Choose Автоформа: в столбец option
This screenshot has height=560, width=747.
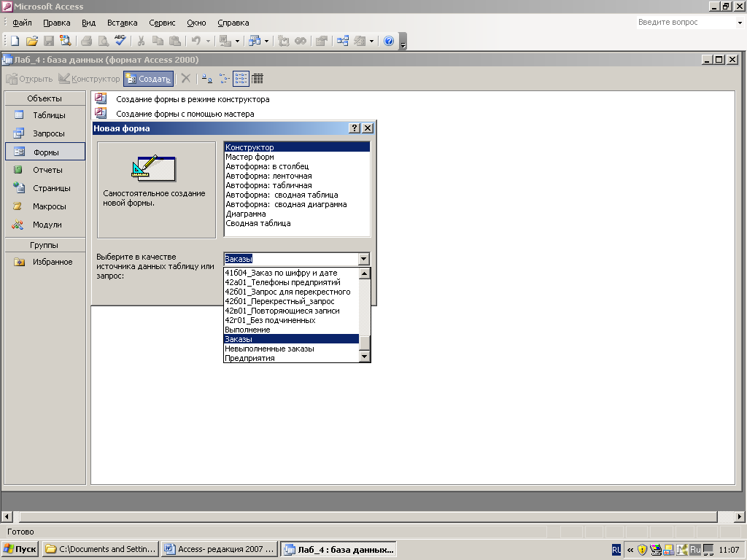point(297,166)
